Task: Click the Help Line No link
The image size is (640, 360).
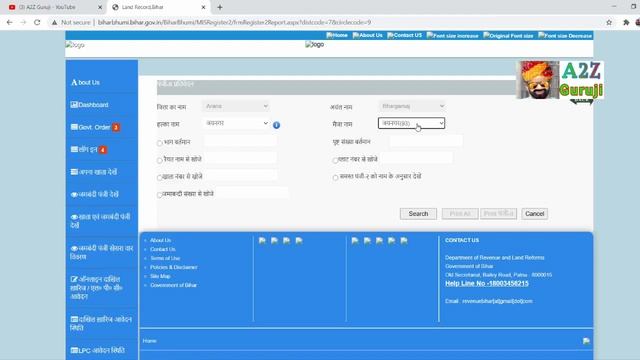Action: 487,283
